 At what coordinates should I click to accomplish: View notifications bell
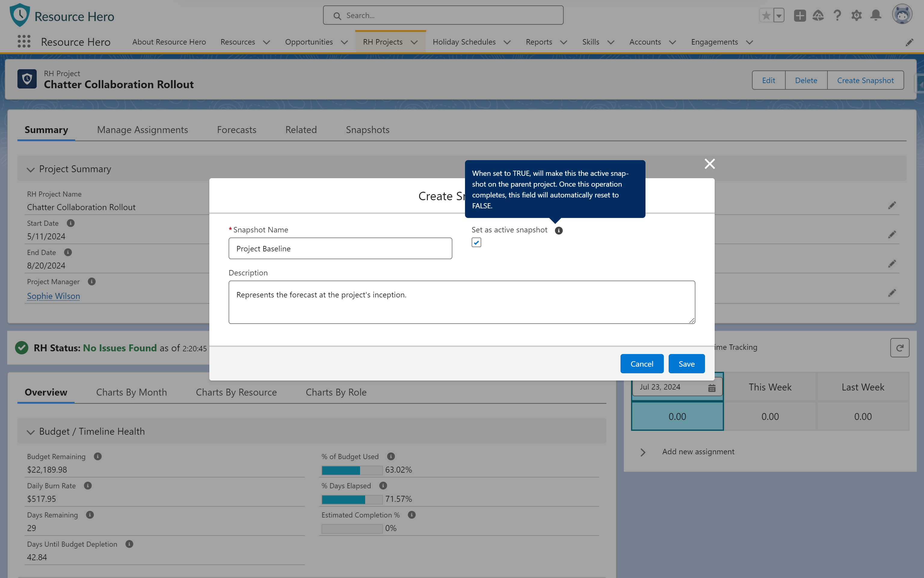point(876,15)
